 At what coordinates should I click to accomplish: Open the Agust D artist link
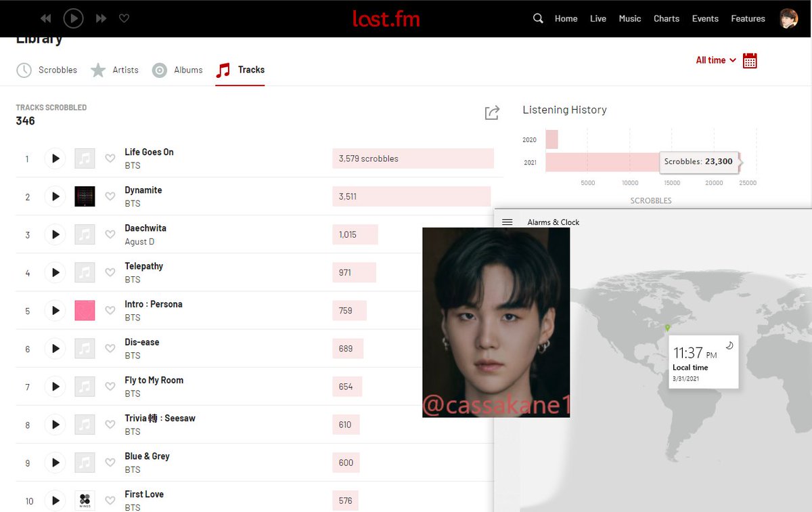(140, 242)
